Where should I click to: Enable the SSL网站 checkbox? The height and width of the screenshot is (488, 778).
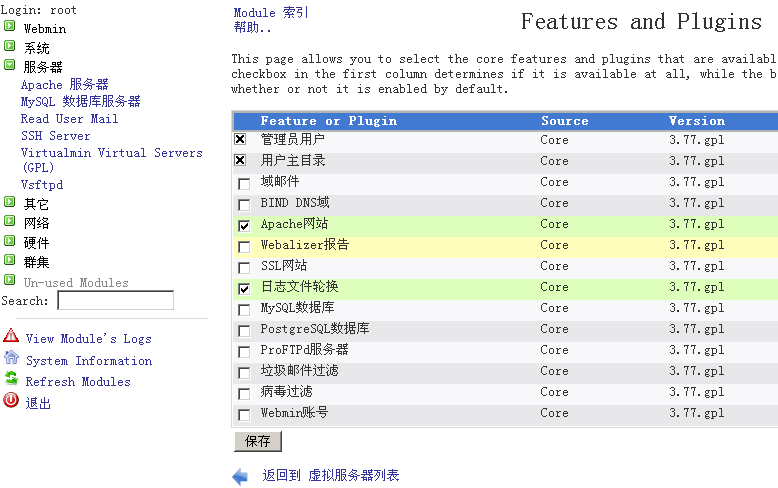point(244,268)
